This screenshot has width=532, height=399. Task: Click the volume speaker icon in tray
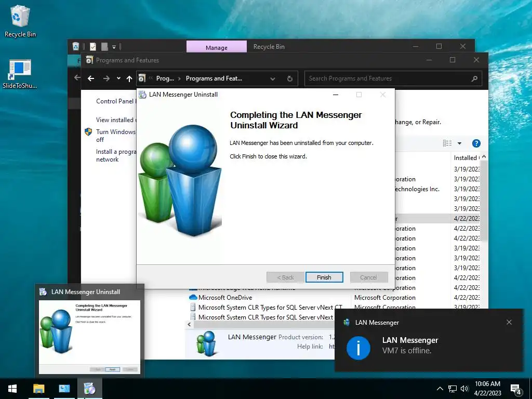464,389
